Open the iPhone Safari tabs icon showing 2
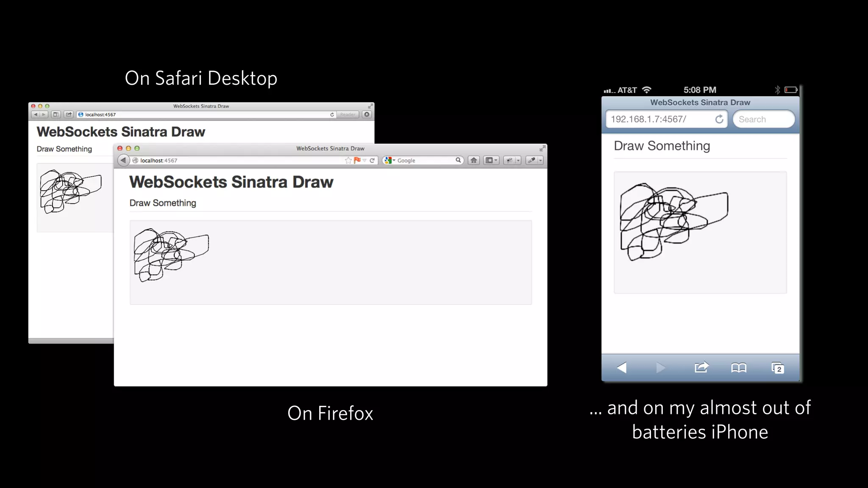Viewport: 868px width, 488px height. pos(778,368)
